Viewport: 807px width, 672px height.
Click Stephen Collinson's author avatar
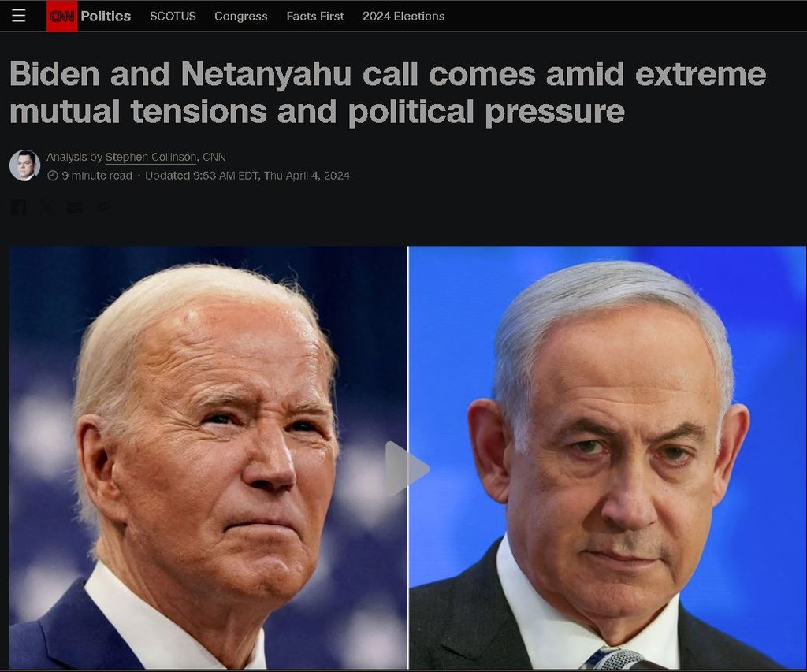pyautogui.click(x=24, y=165)
